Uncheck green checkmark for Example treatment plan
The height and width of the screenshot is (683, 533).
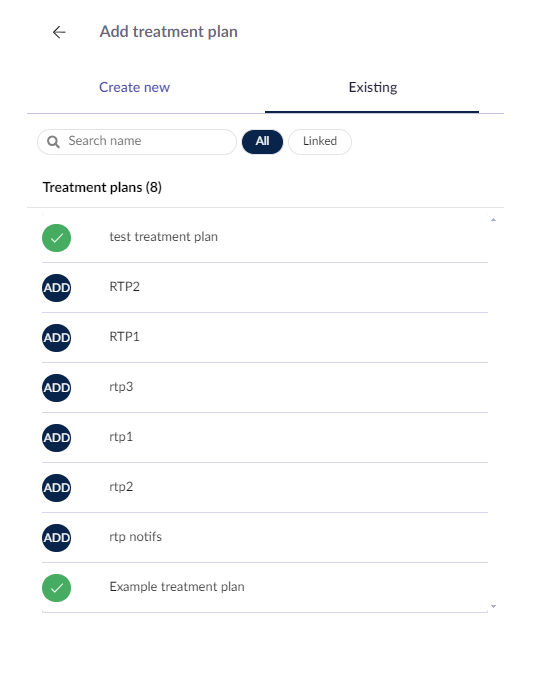tap(57, 588)
